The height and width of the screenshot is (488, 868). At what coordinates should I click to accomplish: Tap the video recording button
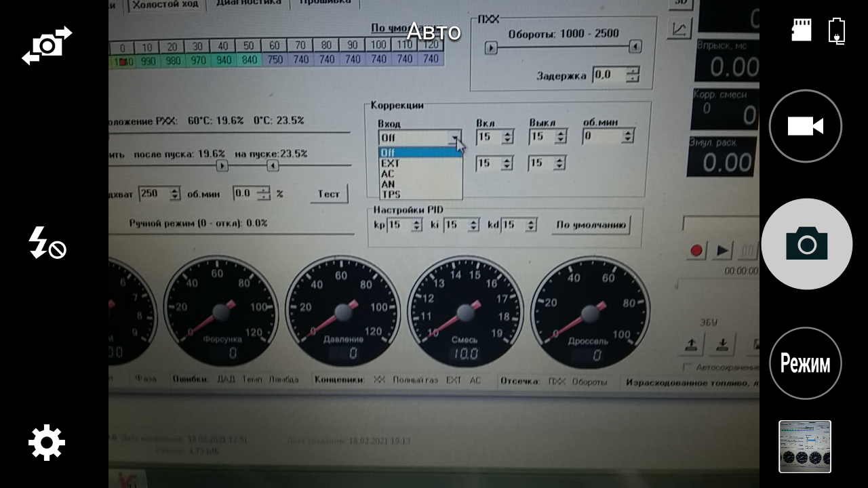pos(806,126)
